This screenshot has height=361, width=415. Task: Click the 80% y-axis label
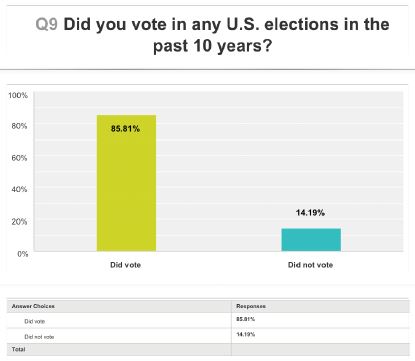(x=19, y=126)
